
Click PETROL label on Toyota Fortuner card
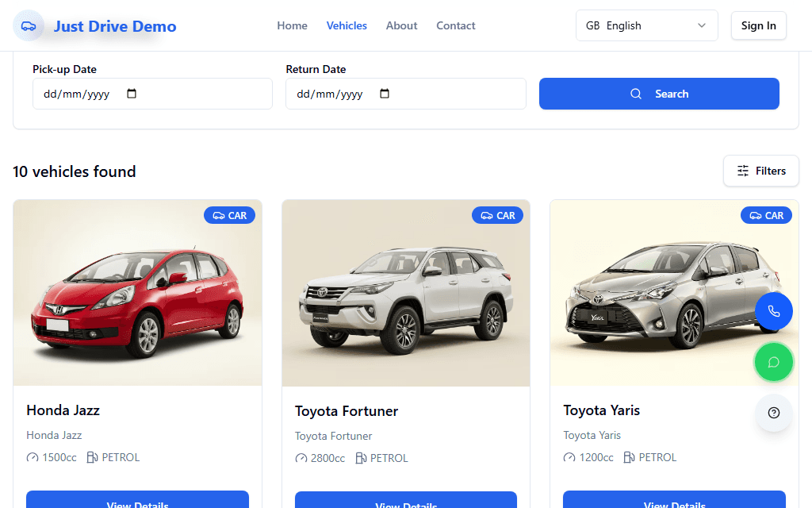389,458
